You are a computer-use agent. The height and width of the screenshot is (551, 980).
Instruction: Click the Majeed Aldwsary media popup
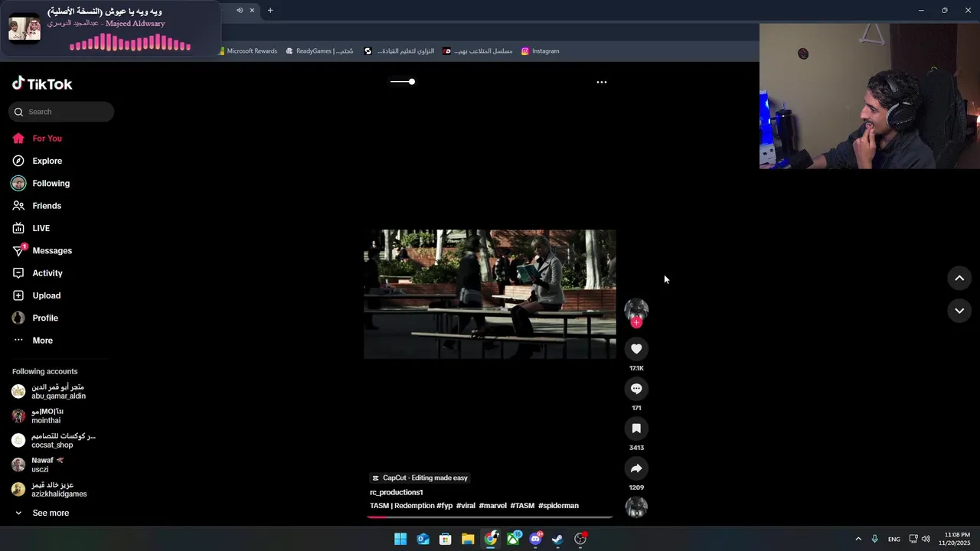coord(110,29)
